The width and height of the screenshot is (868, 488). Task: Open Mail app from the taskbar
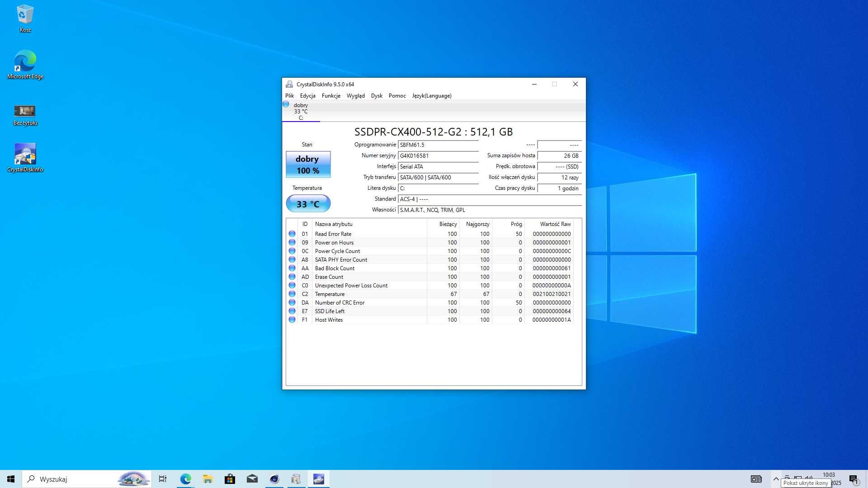tap(252, 479)
